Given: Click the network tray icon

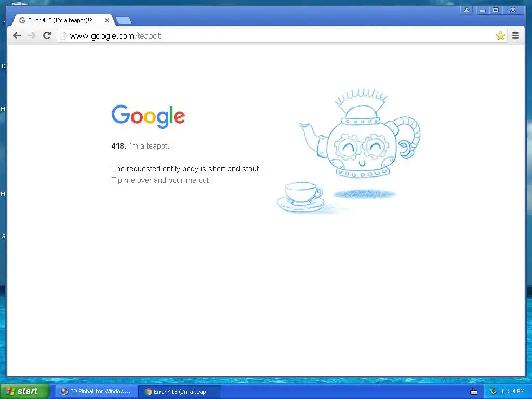Looking at the screenshot, I should 493,392.
